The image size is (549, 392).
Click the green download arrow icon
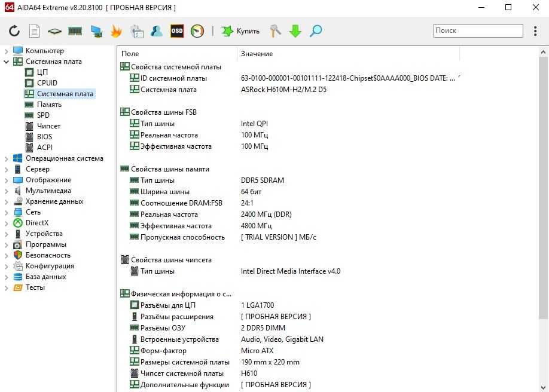click(x=295, y=31)
